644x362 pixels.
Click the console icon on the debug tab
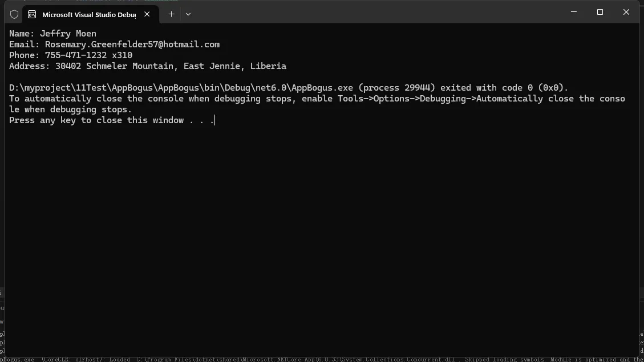coord(33,14)
